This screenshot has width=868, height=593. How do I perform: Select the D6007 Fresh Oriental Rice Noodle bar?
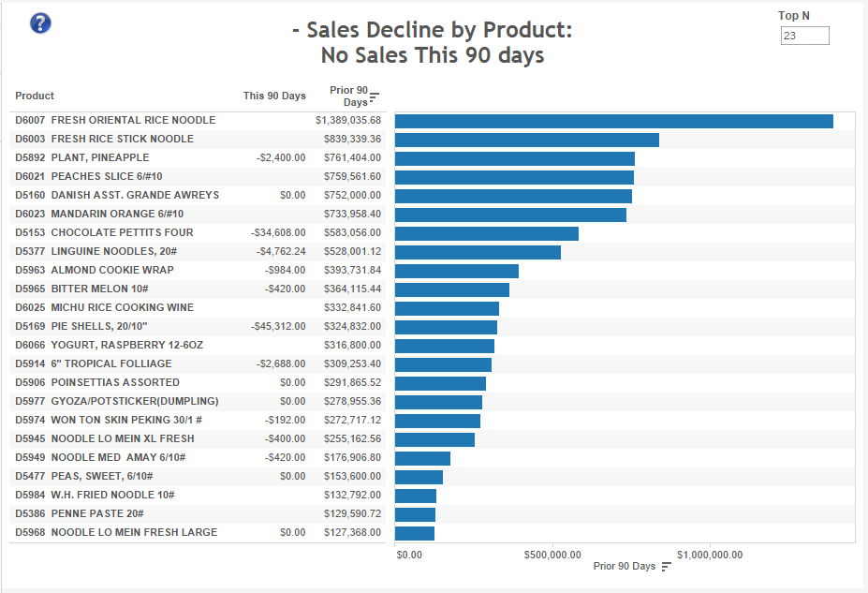(x=614, y=121)
